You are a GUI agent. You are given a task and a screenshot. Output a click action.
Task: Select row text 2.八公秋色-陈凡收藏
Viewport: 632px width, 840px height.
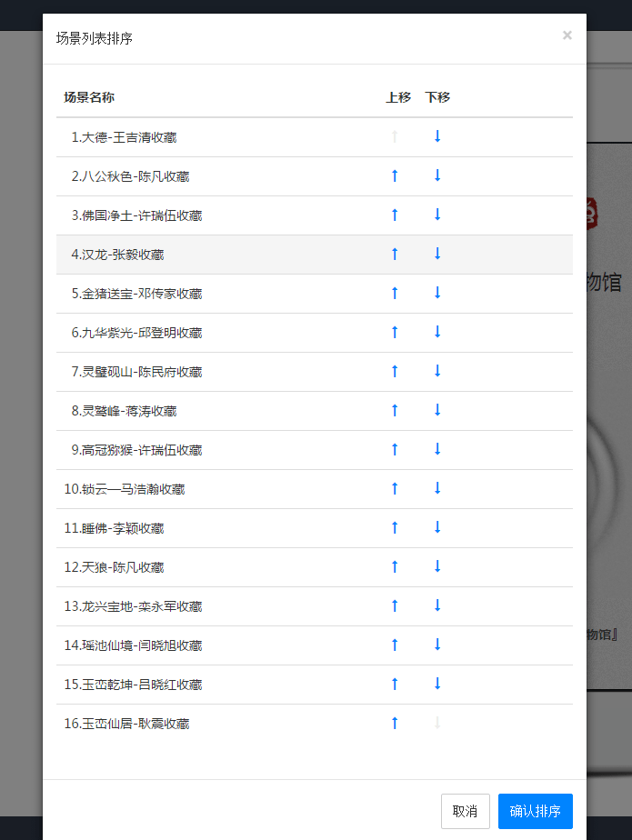click(130, 176)
